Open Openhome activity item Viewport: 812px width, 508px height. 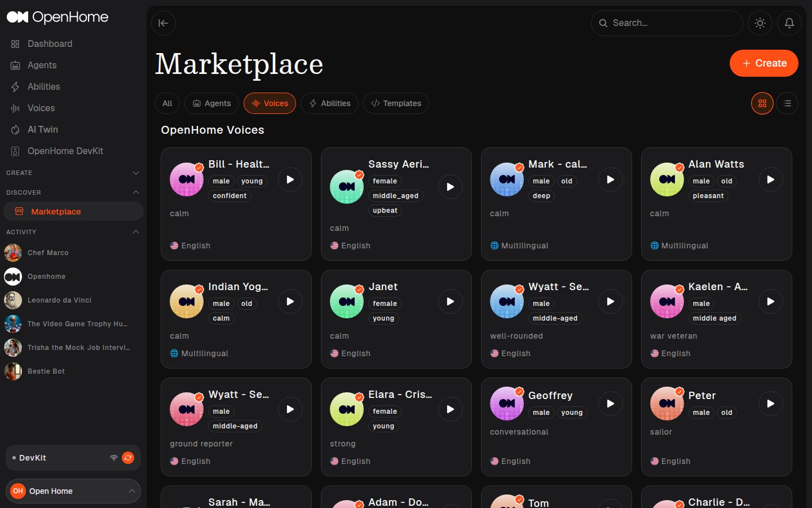(73, 277)
